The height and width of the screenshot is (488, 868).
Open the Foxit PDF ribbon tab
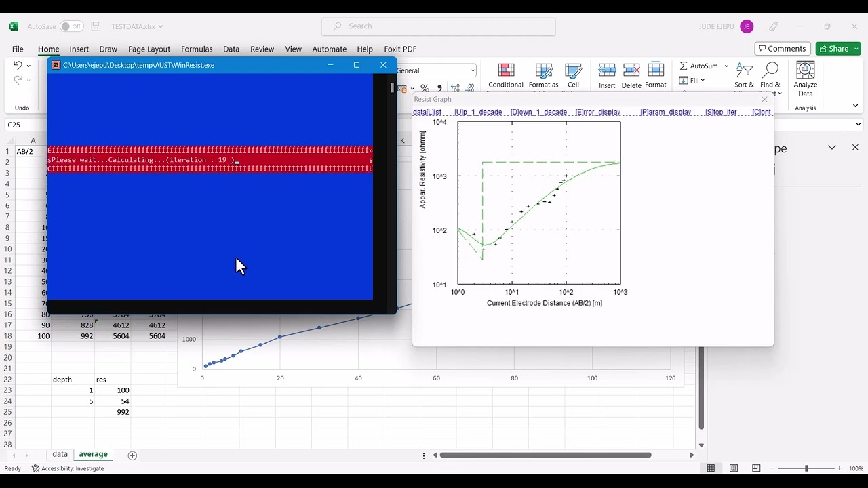[x=400, y=49]
